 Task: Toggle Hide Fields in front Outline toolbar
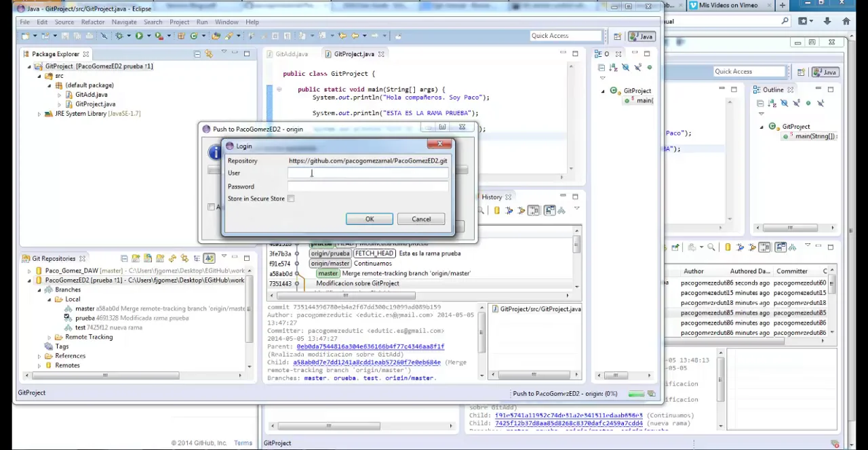tap(625, 67)
